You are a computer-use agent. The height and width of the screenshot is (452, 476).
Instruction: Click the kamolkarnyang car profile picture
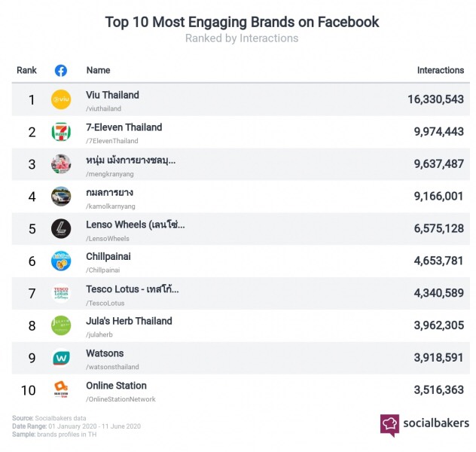tap(61, 197)
